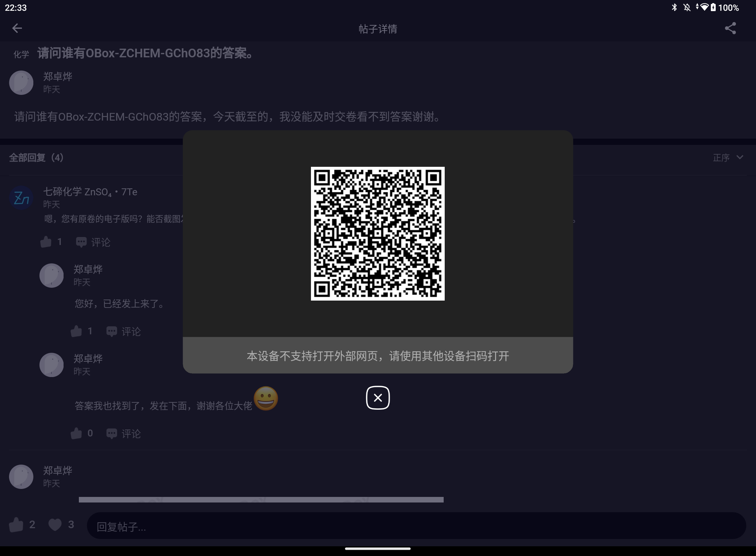Tap the 化学 category tag
Screen dimensions: 756x556
21,54
